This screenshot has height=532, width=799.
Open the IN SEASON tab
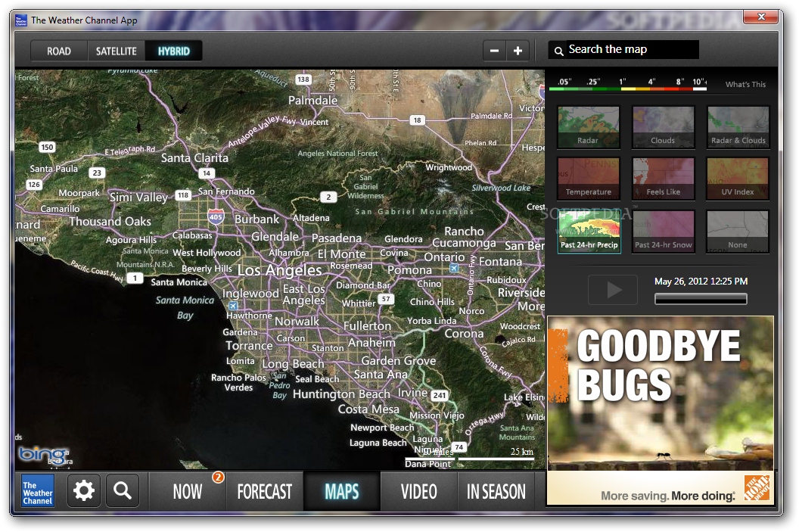point(496,491)
